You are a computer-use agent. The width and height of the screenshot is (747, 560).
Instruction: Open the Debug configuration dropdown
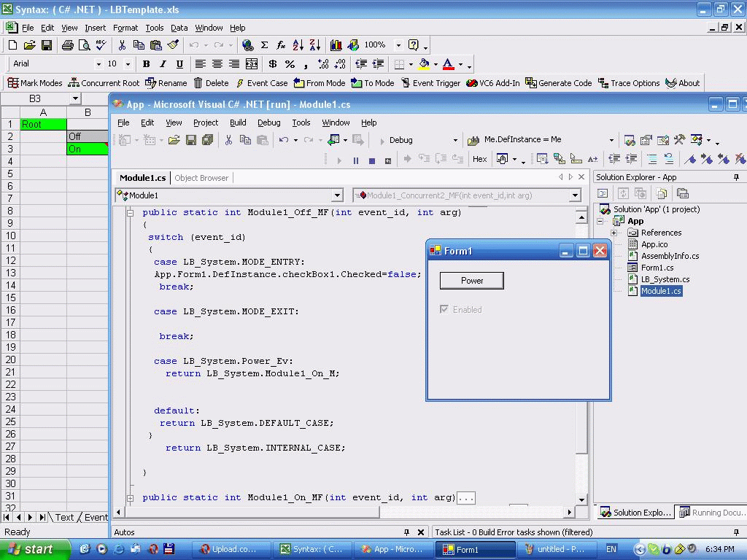(x=455, y=140)
